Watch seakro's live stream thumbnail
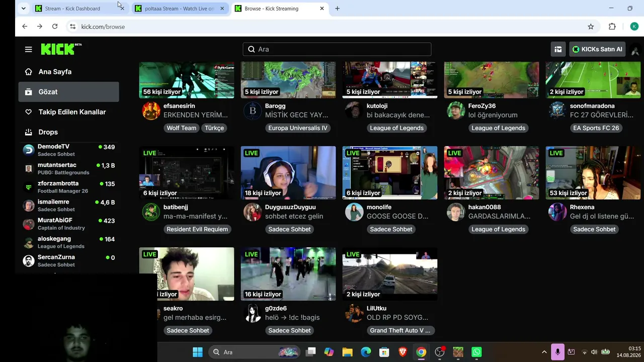This screenshot has height=362, width=644. coord(187,274)
